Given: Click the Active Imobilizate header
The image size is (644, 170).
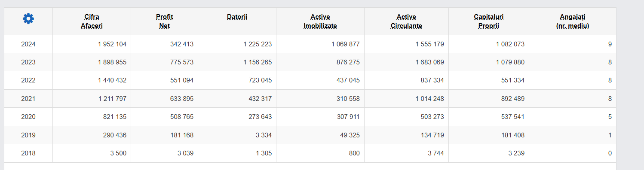Looking at the screenshot, I should (320, 21).
